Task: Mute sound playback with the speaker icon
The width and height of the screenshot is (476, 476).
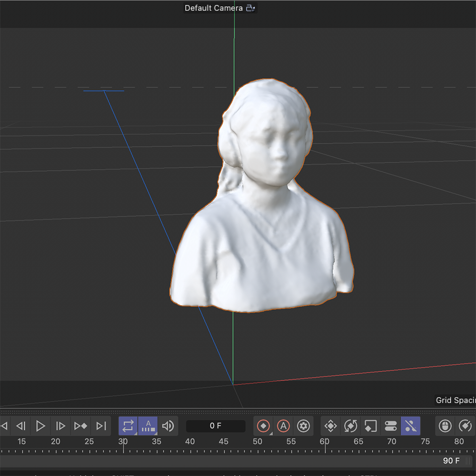Action: pyautogui.click(x=168, y=426)
